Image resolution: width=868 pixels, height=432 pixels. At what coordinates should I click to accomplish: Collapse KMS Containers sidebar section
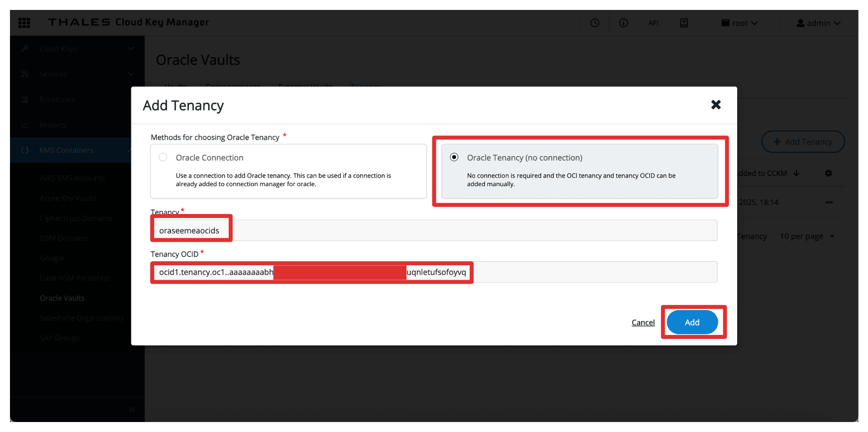coord(71,150)
